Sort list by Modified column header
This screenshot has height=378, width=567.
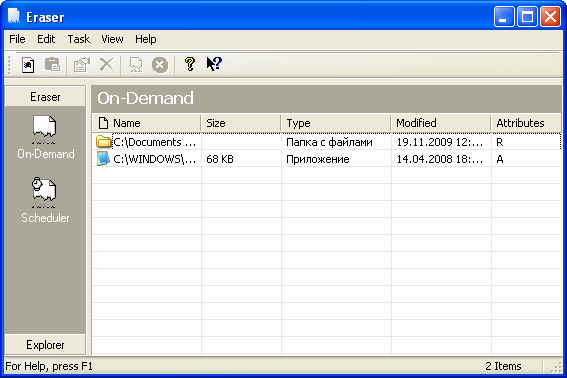[441, 123]
